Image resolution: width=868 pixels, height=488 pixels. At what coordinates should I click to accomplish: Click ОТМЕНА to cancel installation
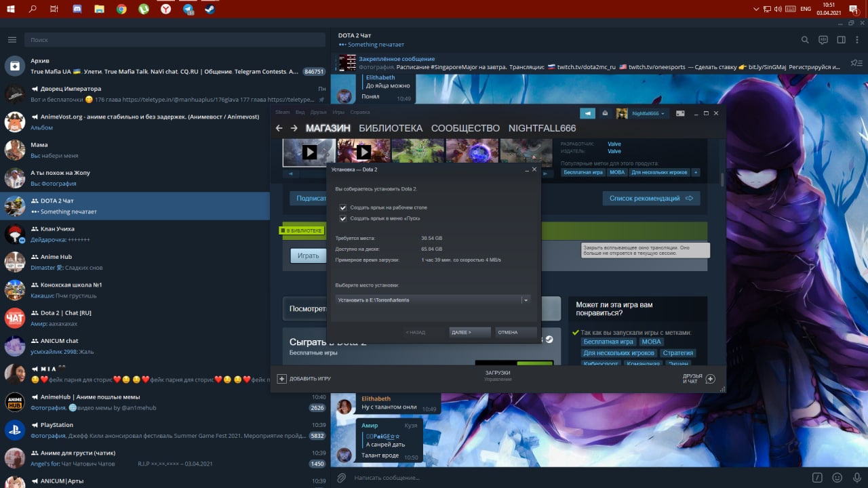[x=516, y=332]
